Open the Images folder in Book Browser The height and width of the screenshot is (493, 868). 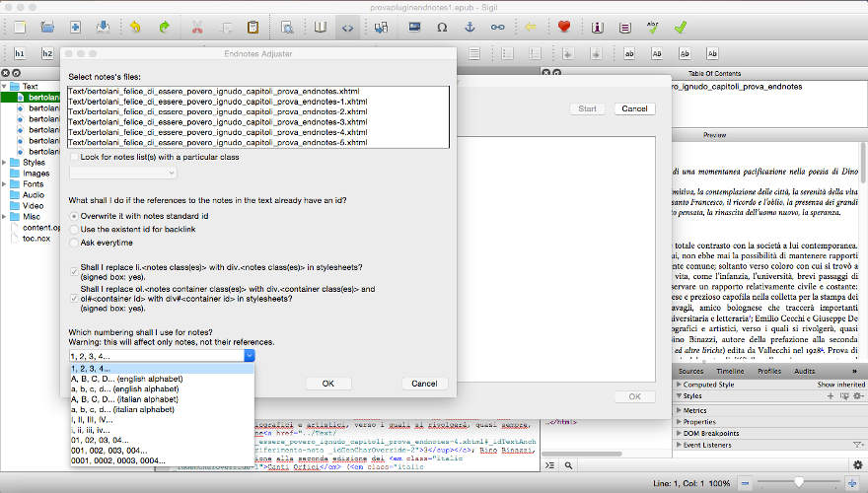pos(36,174)
